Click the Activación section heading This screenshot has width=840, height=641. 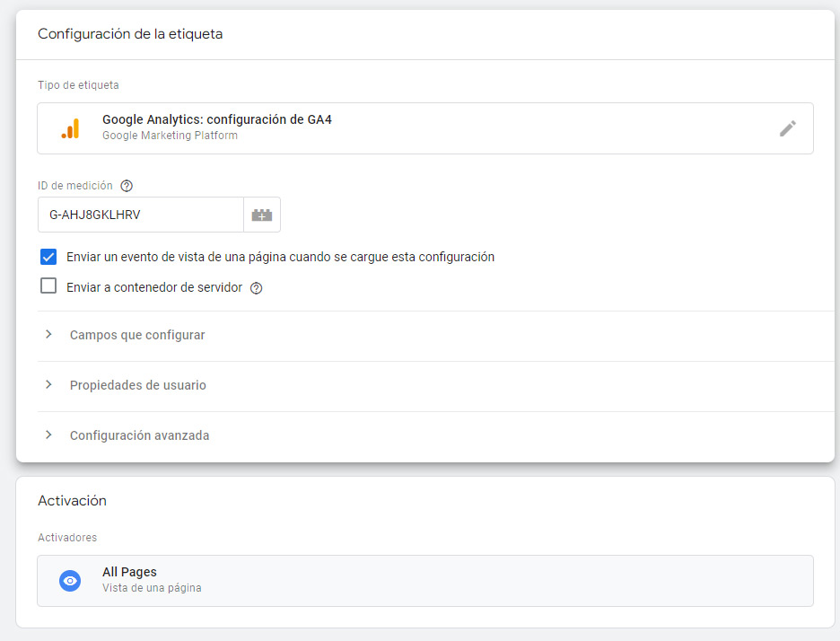coord(73,501)
